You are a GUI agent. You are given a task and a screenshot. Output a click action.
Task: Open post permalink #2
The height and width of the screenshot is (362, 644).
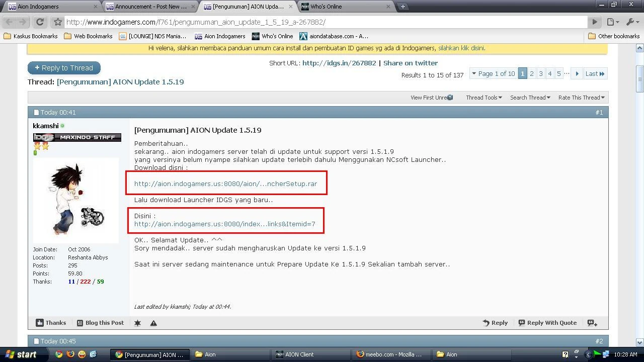pyautogui.click(x=599, y=341)
